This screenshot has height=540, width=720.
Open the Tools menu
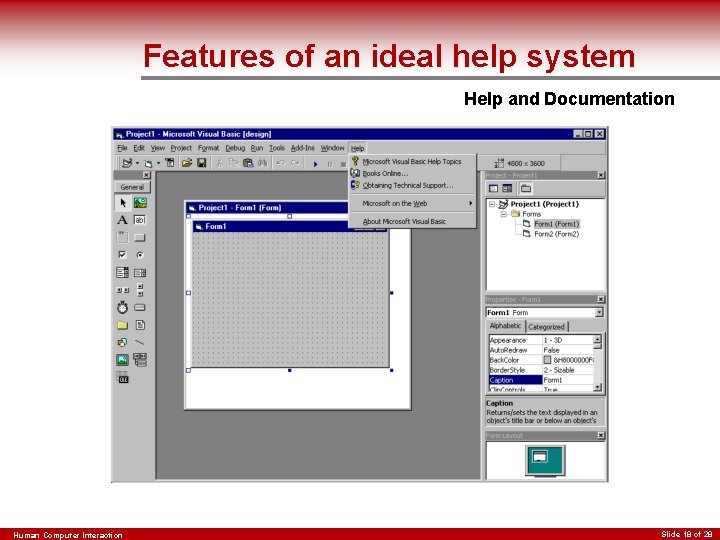point(276,148)
